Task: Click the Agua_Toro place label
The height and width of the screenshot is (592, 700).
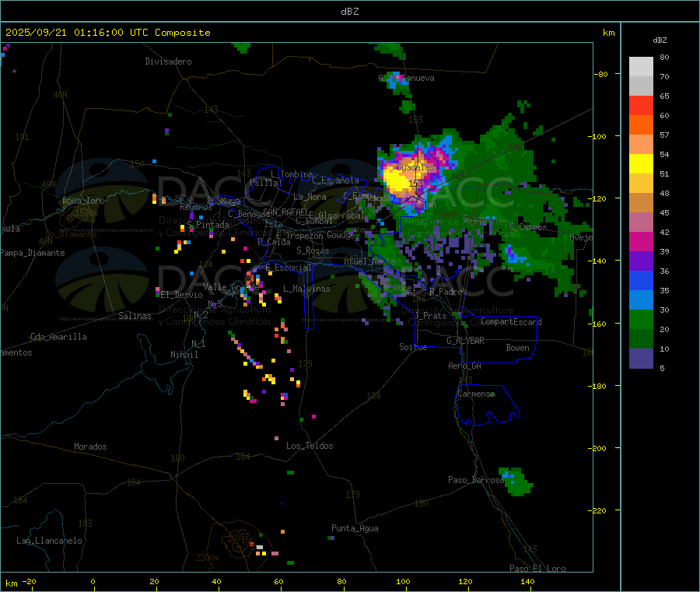Action: click(83, 201)
